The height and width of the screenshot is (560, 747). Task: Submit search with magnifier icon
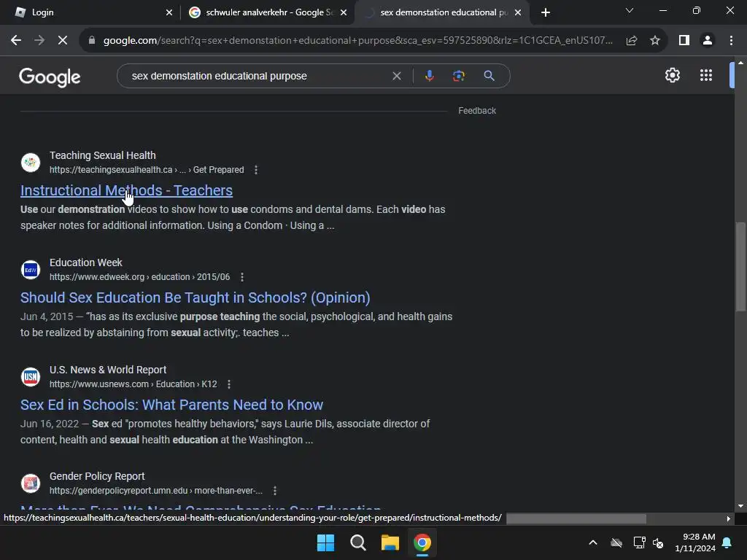489,76
